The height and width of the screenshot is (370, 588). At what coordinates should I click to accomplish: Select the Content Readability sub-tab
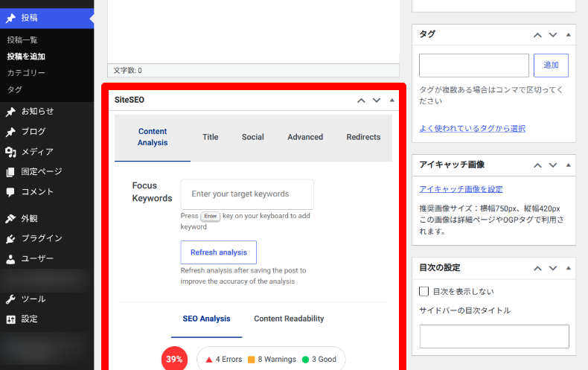click(289, 319)
